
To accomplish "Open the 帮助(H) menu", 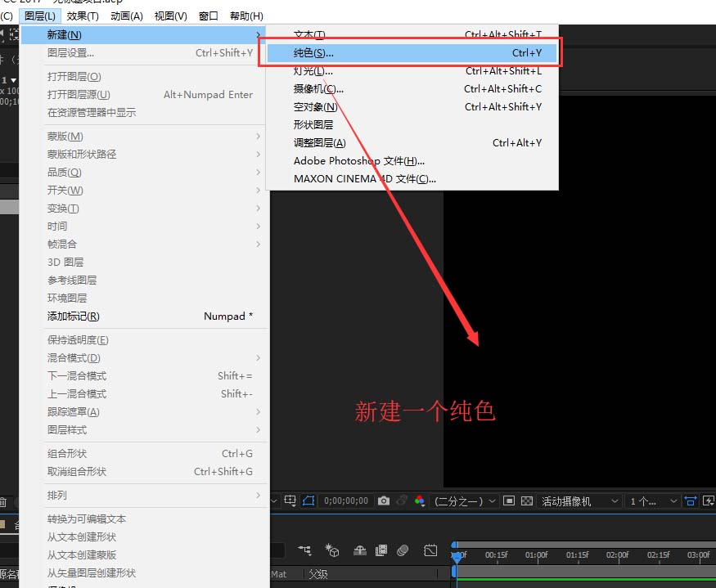I will click(246, 16).
